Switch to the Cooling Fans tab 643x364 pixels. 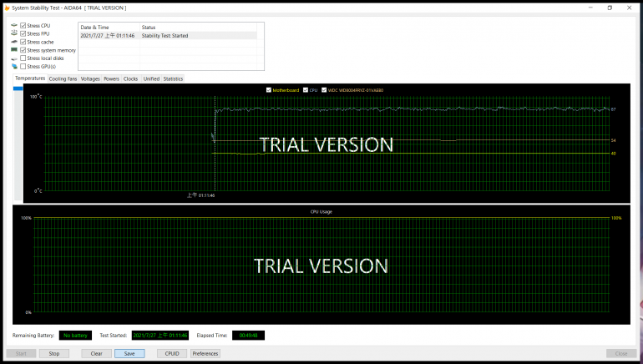tap(63, 78)
